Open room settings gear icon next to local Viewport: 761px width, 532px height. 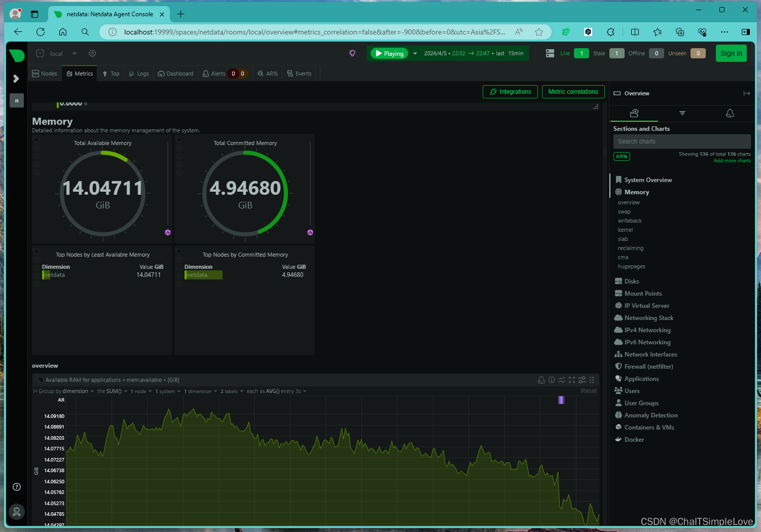(92, 53)
